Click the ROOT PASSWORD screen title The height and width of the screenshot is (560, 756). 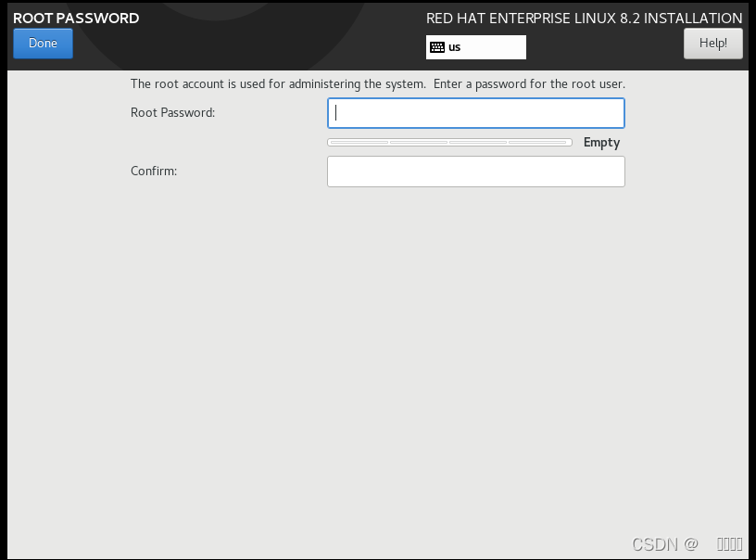[76, 19]
